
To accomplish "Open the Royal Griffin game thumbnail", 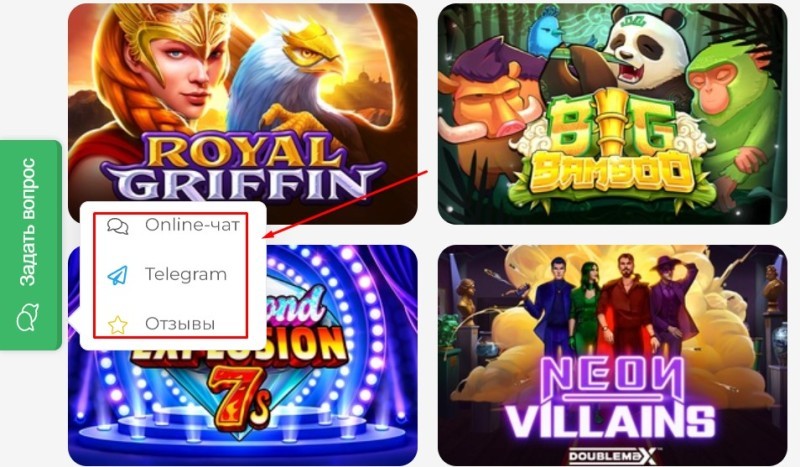I will (x=243, y=114).
